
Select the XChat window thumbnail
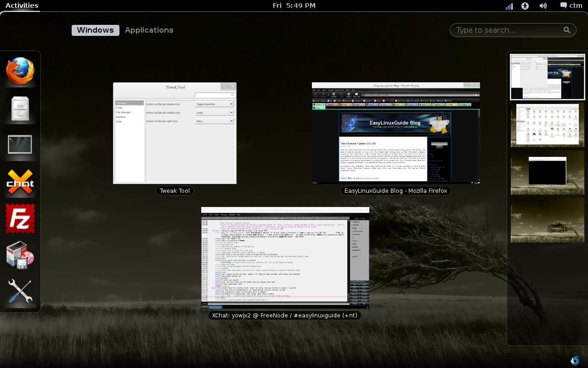tap(285, 258)
